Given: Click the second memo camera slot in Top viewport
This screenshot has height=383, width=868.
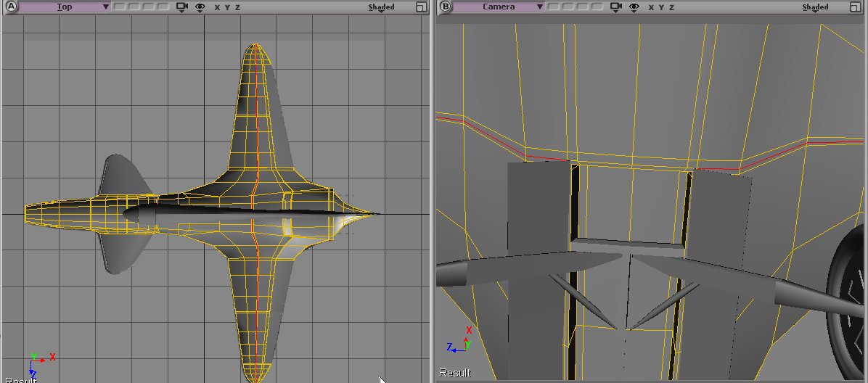Looking at the screenshot, I should point(134,7).
